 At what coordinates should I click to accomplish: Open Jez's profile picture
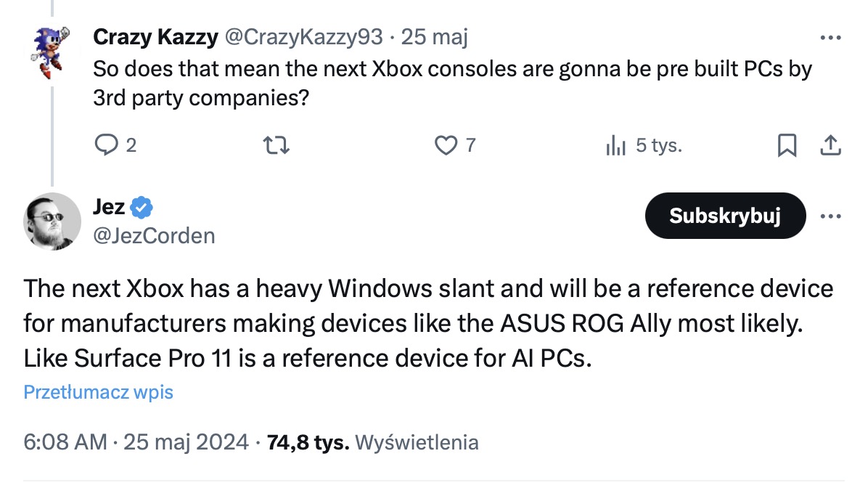click(x=52, y=221)
